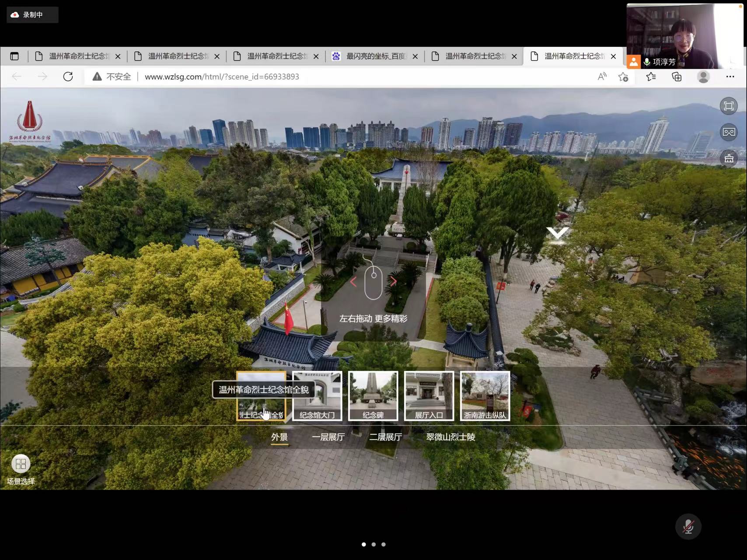
Task: Open the browser collections icon
Action: pyautogui.click(x=677, y=77)
